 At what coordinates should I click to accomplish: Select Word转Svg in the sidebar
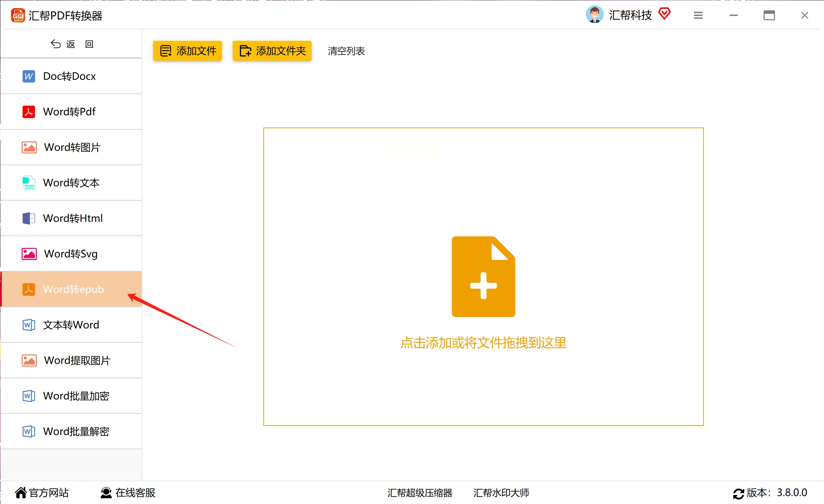click(x=71, y=254)
